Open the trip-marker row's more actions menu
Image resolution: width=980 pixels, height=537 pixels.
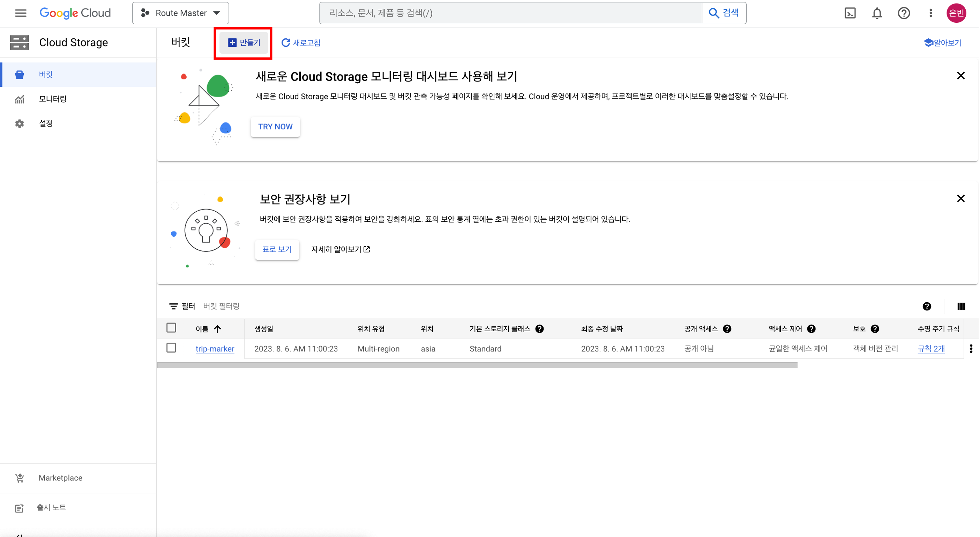971,348
